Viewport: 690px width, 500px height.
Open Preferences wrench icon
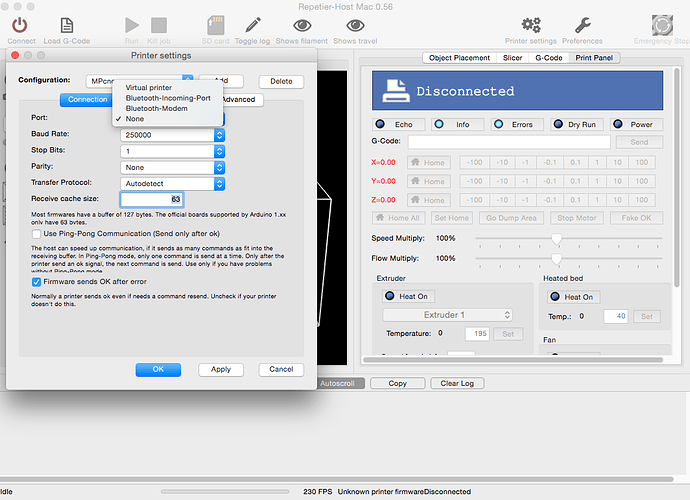pos(583,26)
